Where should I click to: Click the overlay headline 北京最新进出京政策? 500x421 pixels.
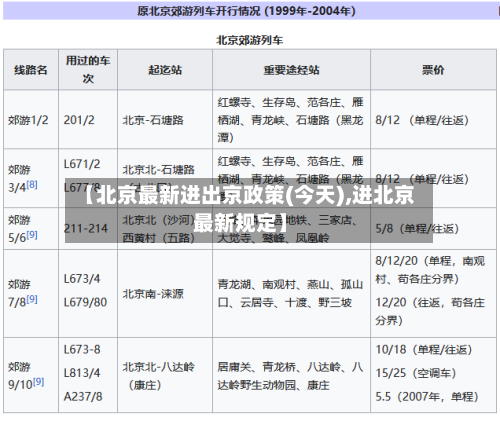(x=249, y=209)
